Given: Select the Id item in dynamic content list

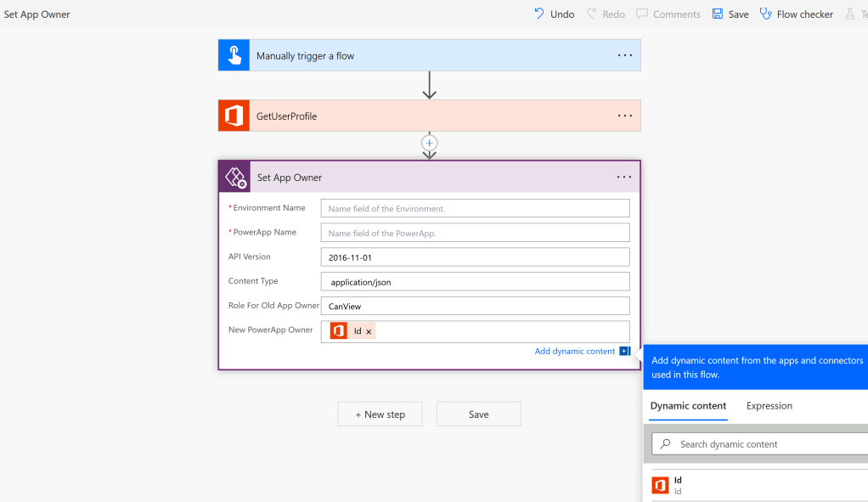Looking at the screenshot, I should [x=678, y=485].
